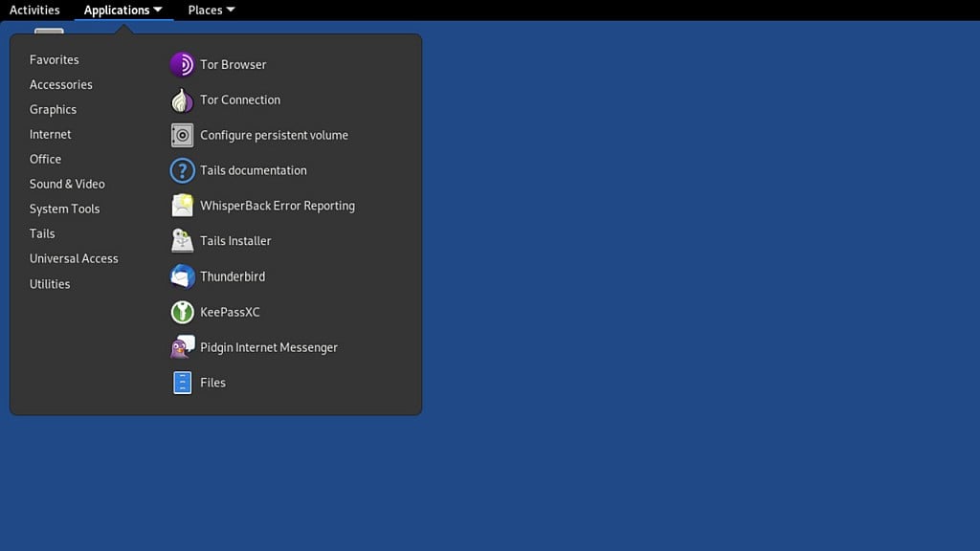Open Thunderbird mail icon
This screenshot has width=980, height=551.
pos(182,276)
